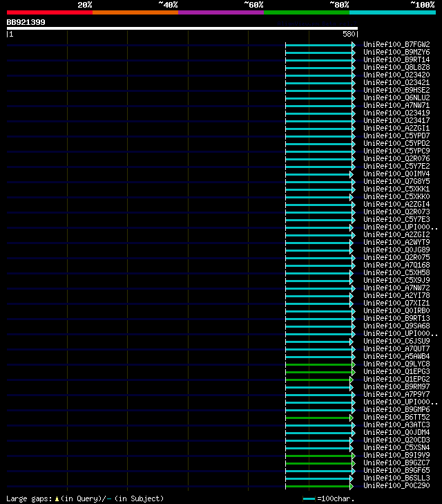This screenshot has width=442, height=504.
Task: Select the UniRef100_Q0IRB0 label
Action: [x=396, y=311]
